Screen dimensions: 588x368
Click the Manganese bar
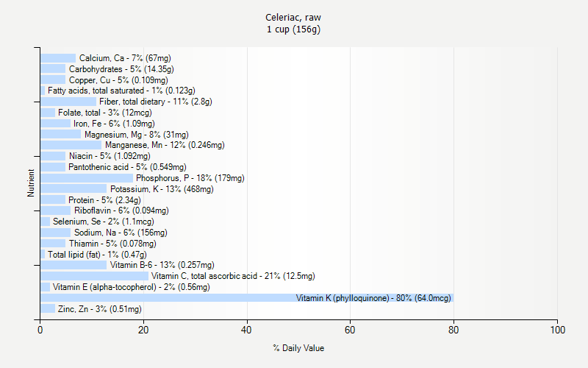pyautogui.click(x=71, y=145)
